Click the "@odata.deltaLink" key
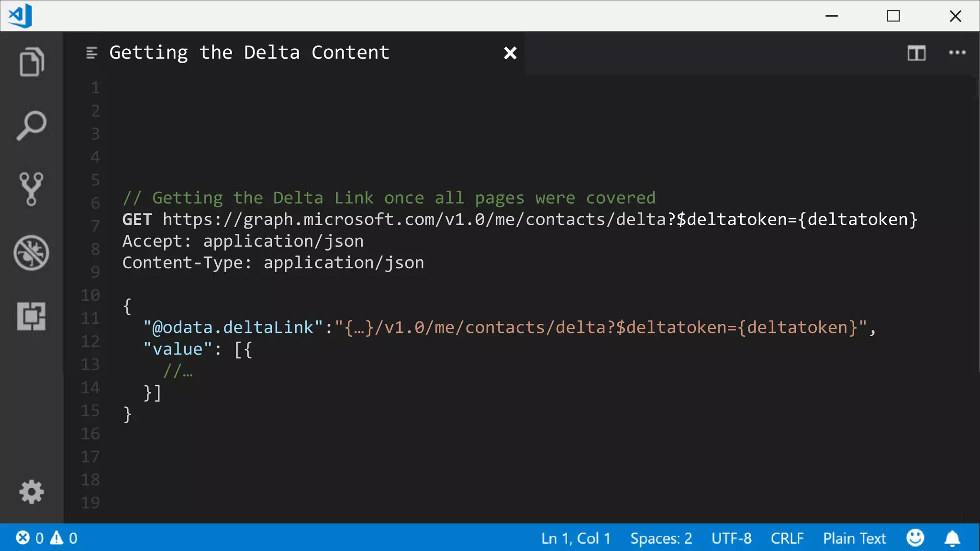 point(233,327)
